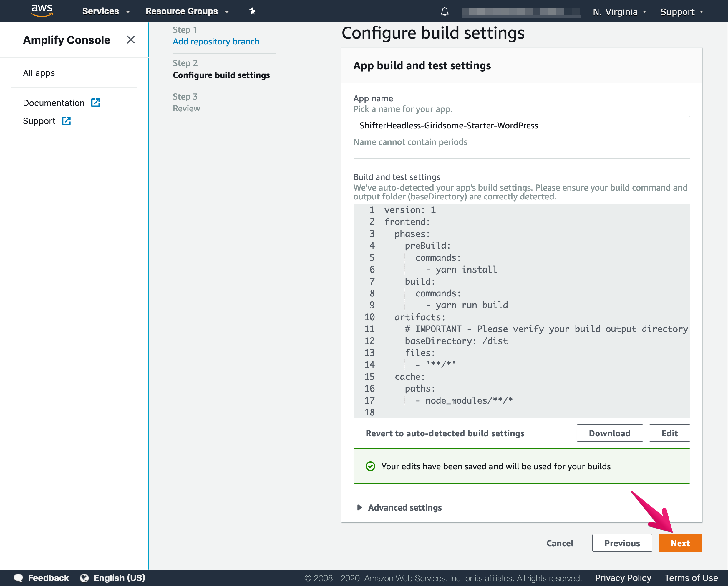Download the build settings file
728x586 pixels.
609,433
